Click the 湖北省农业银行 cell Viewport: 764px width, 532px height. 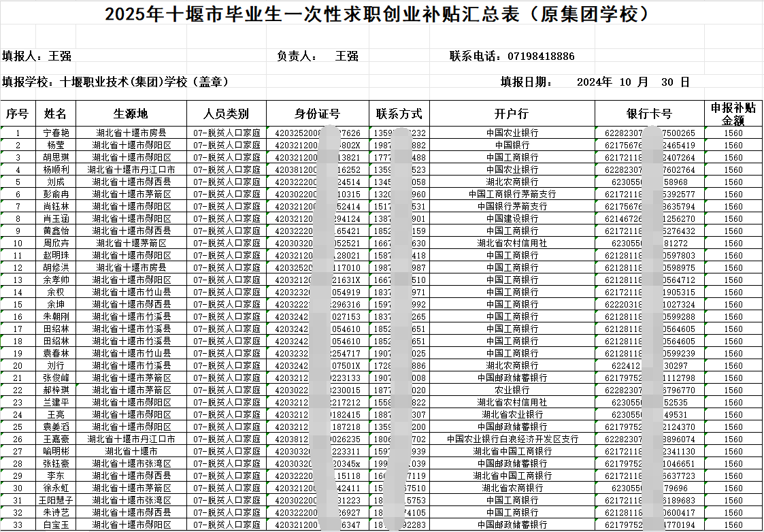click(x=512, y=415)
